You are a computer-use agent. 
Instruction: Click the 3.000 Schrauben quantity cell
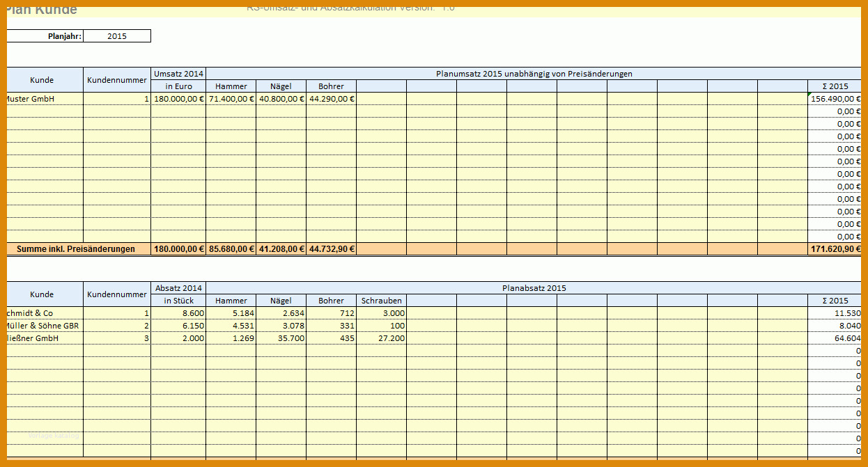(x=382, y=312)
